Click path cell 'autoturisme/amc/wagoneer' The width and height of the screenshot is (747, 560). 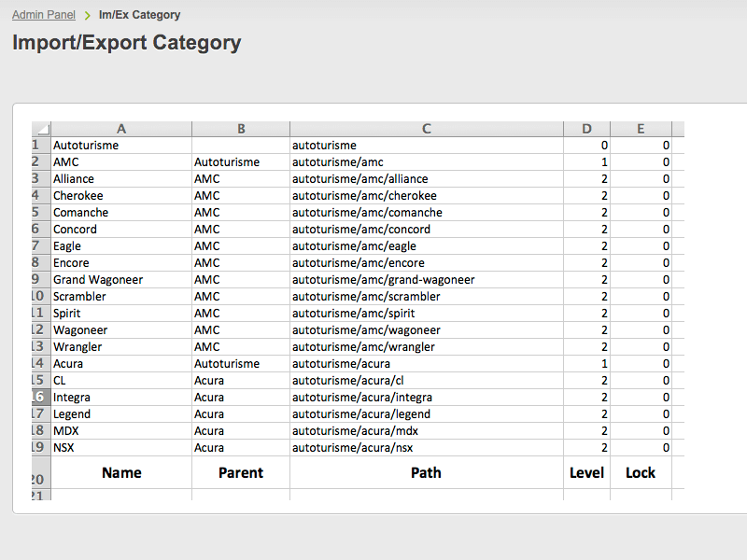pos(427,330)
